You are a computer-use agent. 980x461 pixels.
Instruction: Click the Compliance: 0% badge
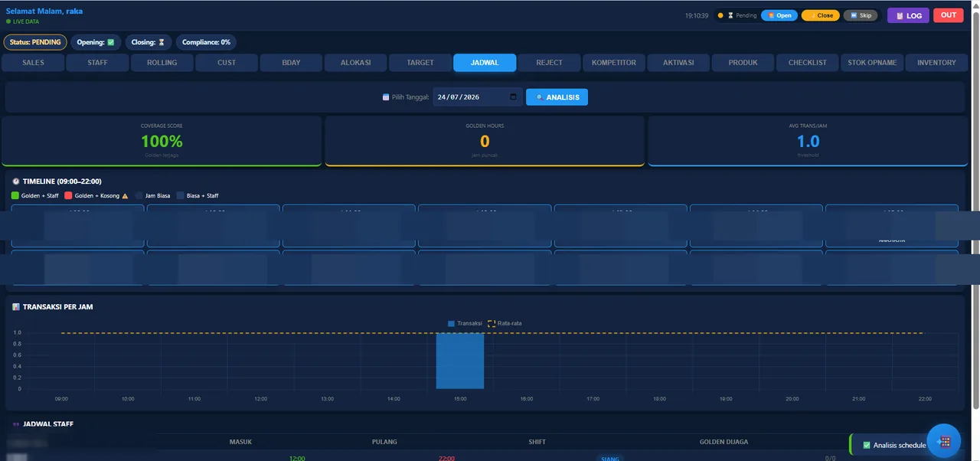pyautogui.click(x=206, y=42)
